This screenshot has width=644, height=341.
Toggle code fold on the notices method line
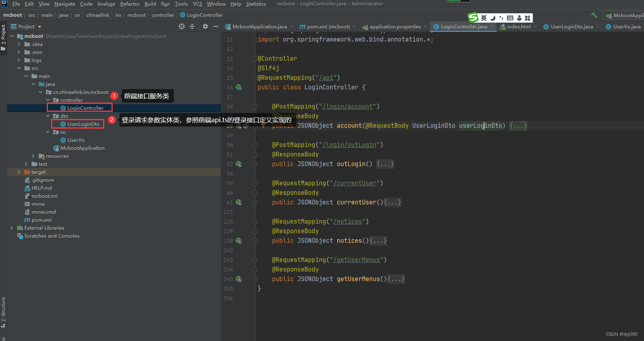255,241
